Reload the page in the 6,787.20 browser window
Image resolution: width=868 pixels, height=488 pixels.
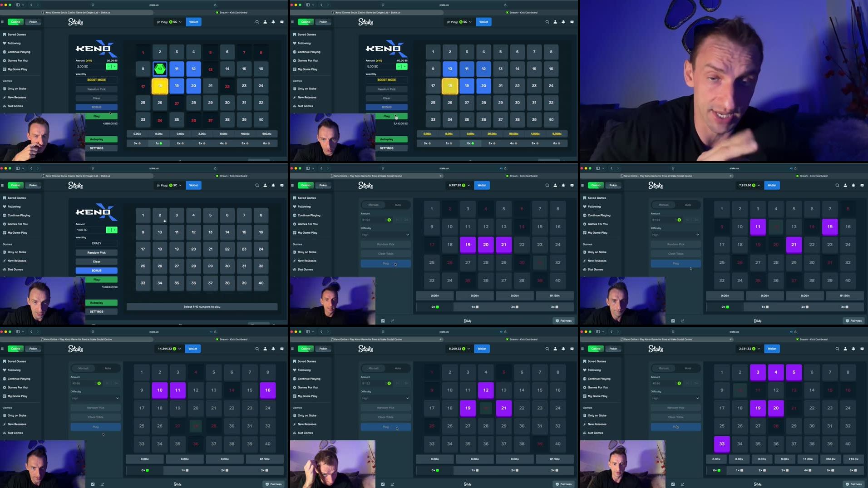click(x=505, y=168)
